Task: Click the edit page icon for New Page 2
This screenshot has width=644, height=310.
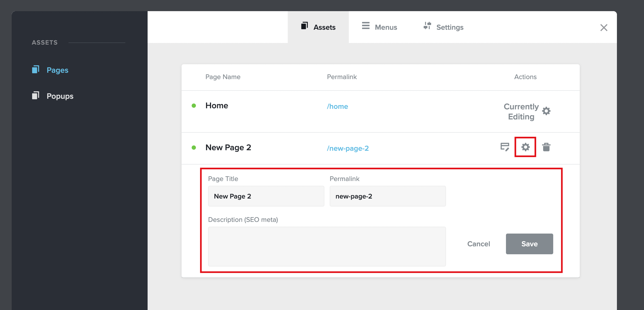Action: (505, 147)
